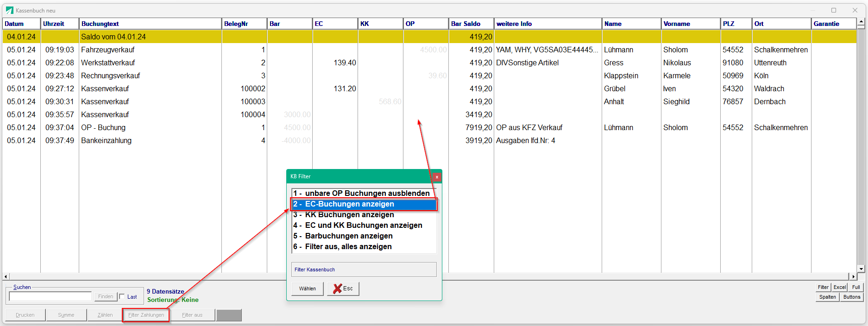Screen dimensions: 868x326
Task: Click the time 09:35:57 cell
Action: 60,114
